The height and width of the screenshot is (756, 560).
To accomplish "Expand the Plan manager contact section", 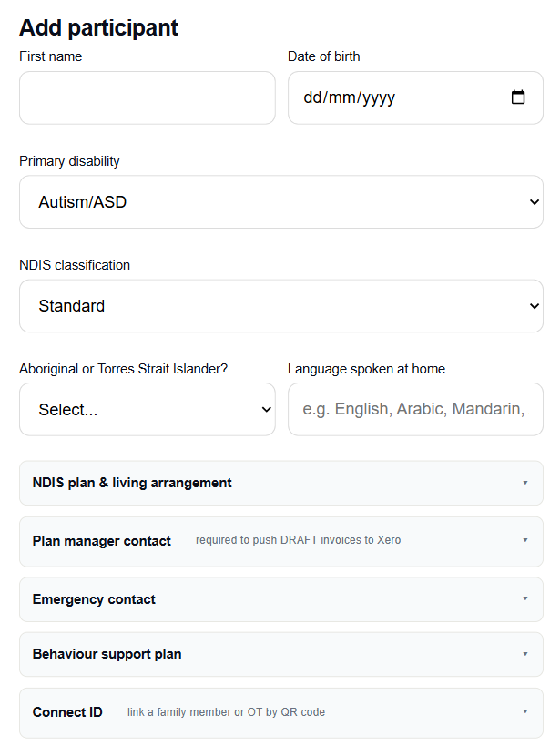I will tap(280, 540).
